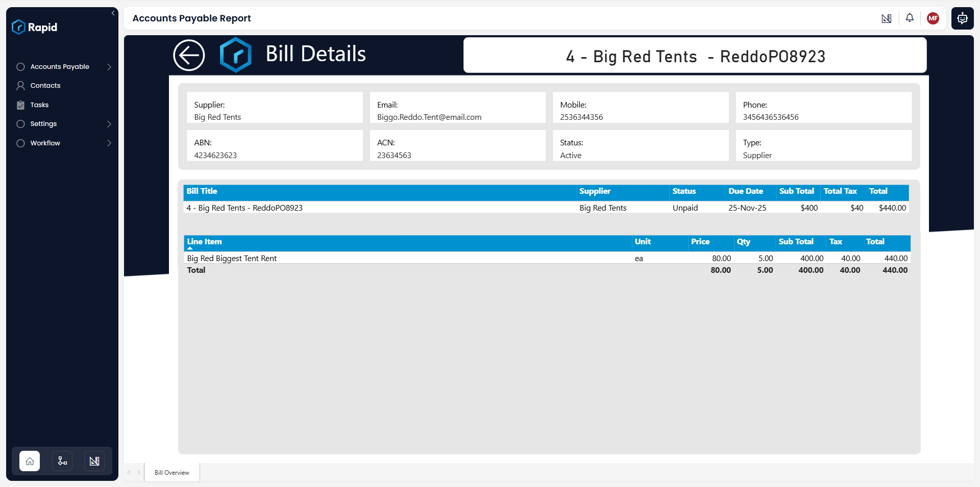Click the Tasks clipboard icon

point(20,105)
